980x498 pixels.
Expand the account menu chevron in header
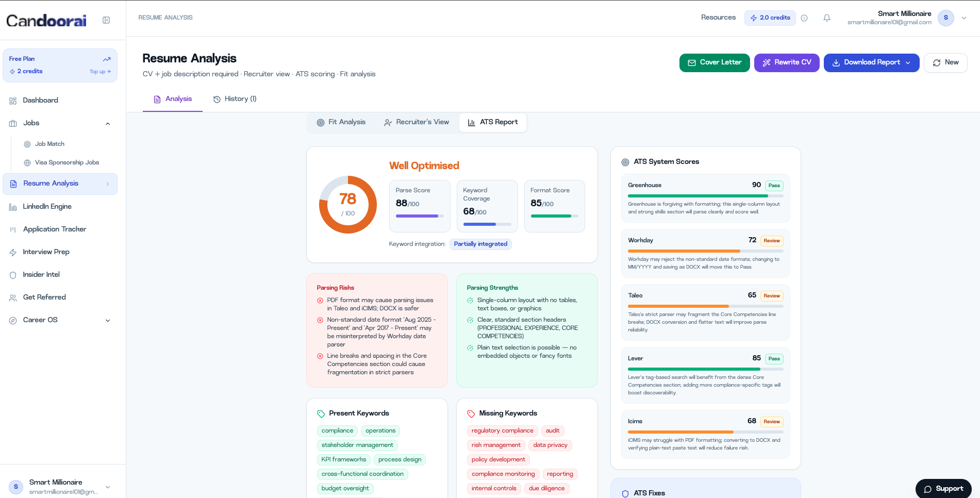click(x=964, y=18)
